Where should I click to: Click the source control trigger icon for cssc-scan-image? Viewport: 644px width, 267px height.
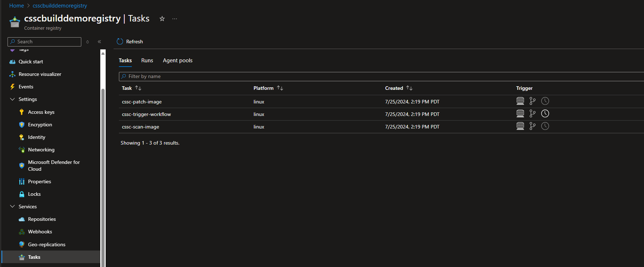[x=533, y=126]
